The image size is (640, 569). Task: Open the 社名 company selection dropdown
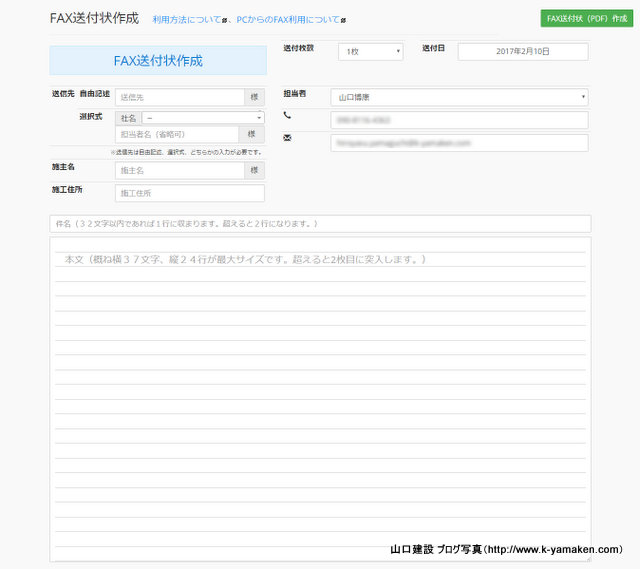(x=203, y=117)
